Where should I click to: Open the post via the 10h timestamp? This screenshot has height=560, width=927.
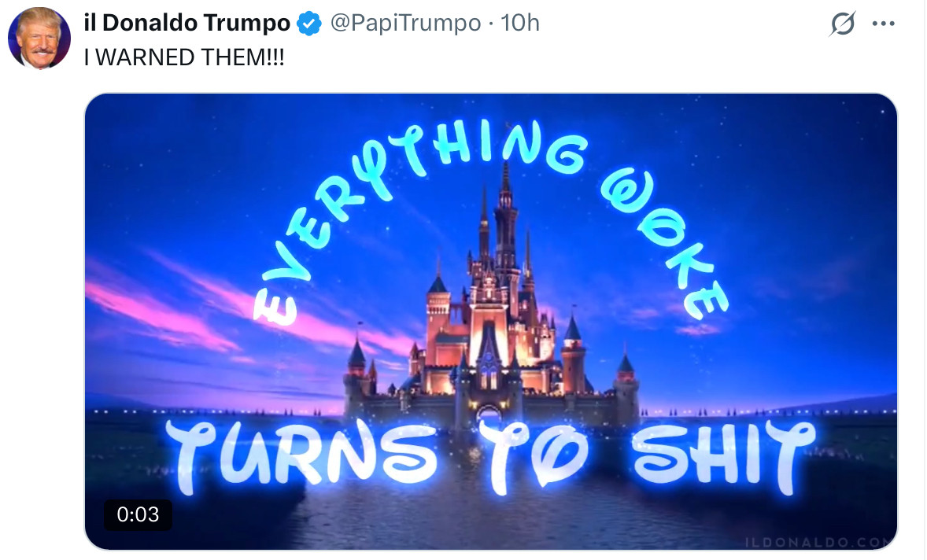tap(520, 23)
